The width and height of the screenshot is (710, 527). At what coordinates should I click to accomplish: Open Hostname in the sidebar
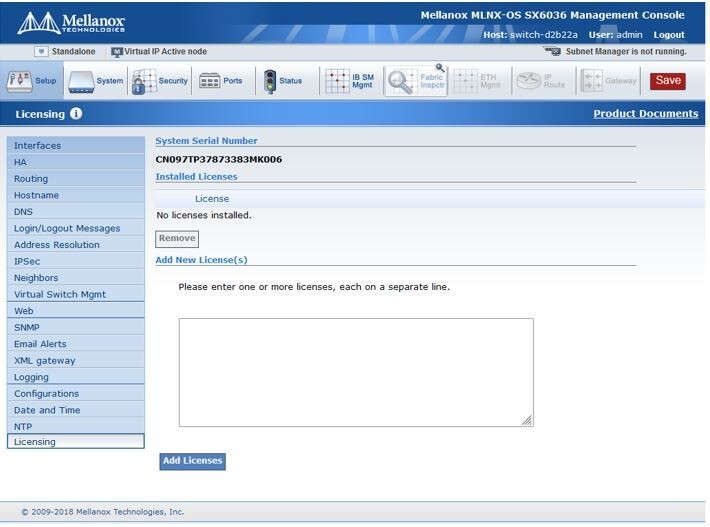[x=76, y=195]
